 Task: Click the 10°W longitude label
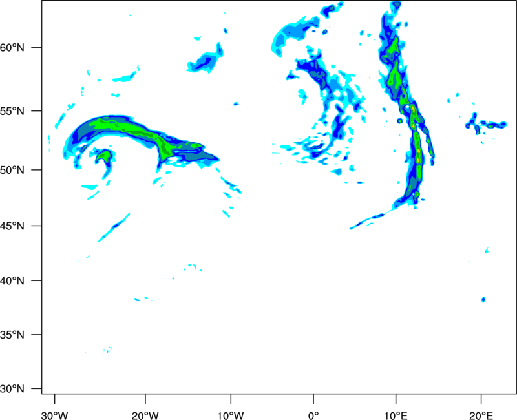[231, 415]
